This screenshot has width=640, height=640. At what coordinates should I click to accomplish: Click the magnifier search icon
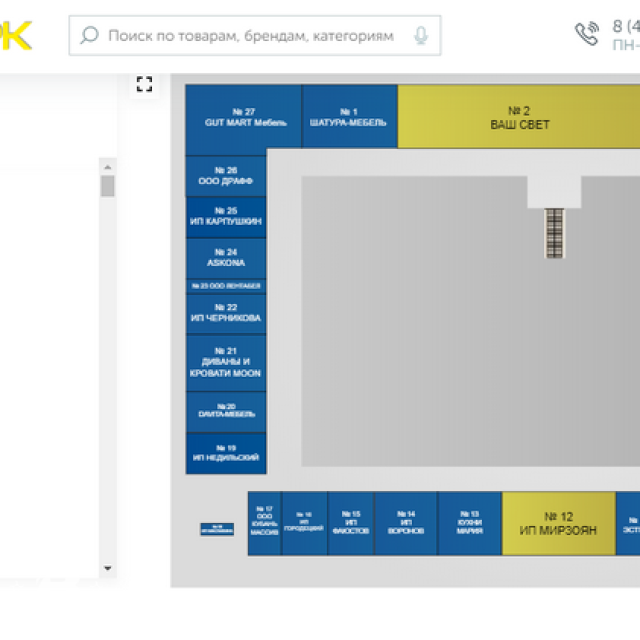[x=89, y=35]
